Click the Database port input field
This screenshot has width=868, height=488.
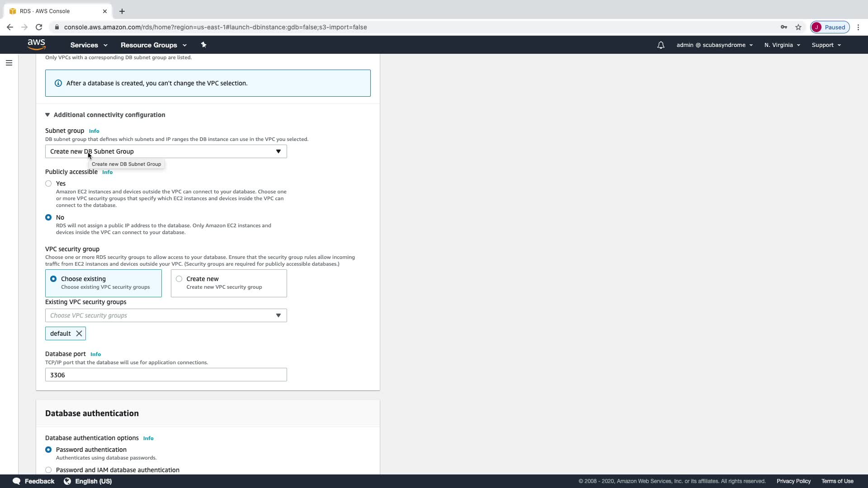coord(166,375)
